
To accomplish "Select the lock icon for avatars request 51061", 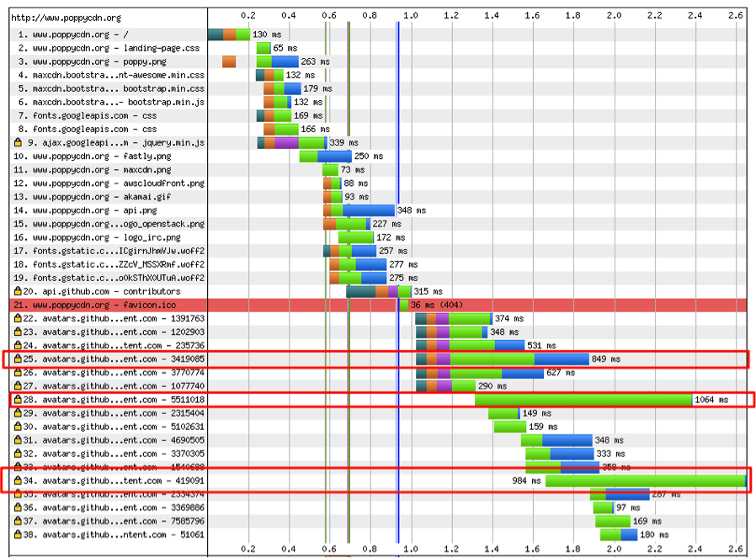I will click(18, 534).
